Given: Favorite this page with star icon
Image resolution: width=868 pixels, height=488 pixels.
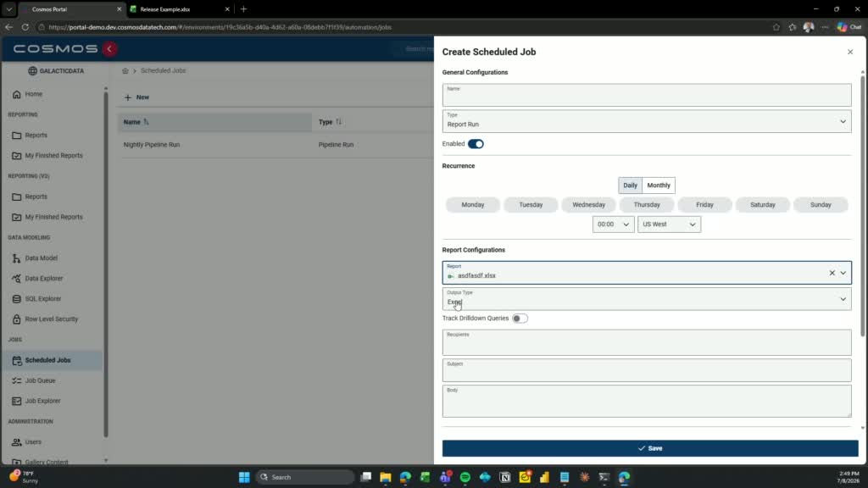Looking at the screenshot, I should (776, 26).
